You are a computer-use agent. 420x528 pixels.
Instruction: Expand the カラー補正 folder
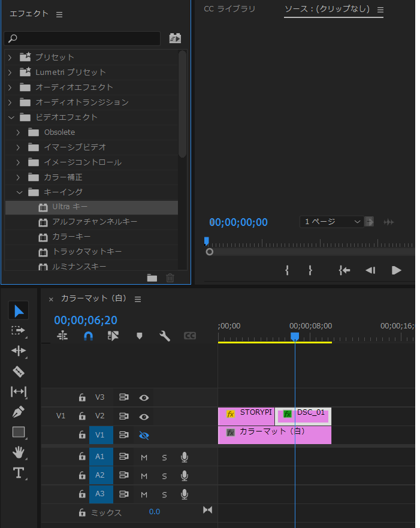(x=19, y=177)
